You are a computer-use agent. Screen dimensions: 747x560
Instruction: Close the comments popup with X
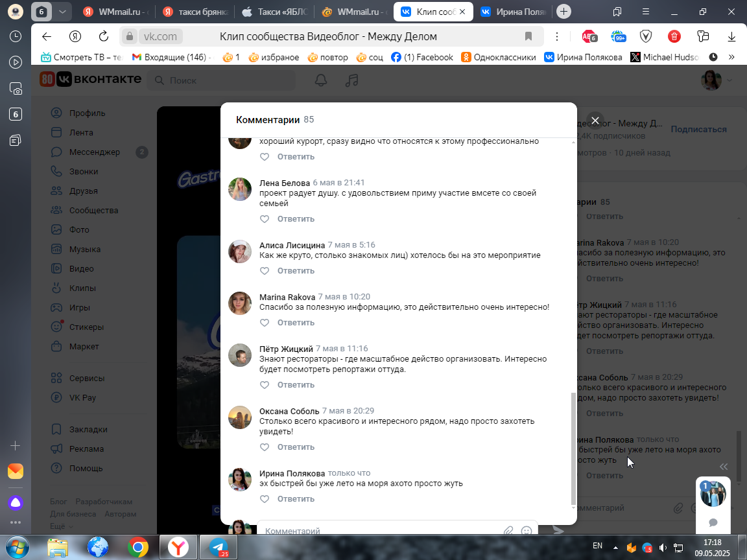click(x=595, y=121)
